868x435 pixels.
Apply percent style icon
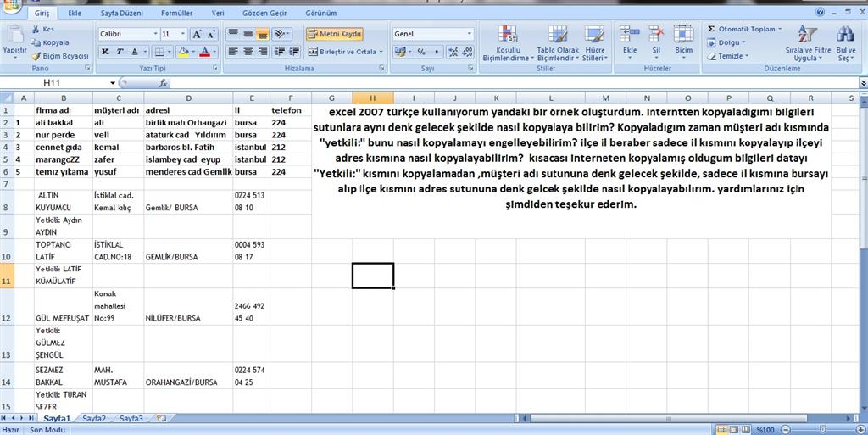click(x=421, y=52)
